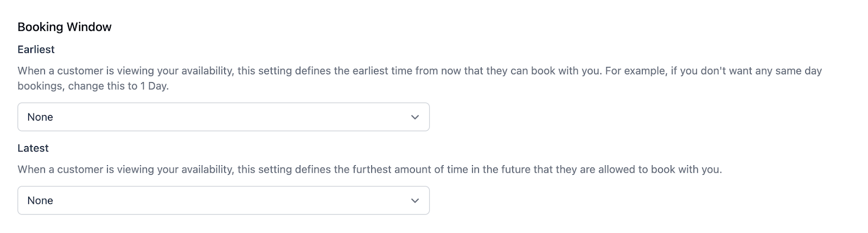Viewport: 868px width, 233px height.
Task: Click the "None" value in the Latest selector
Action: [40, 201]
